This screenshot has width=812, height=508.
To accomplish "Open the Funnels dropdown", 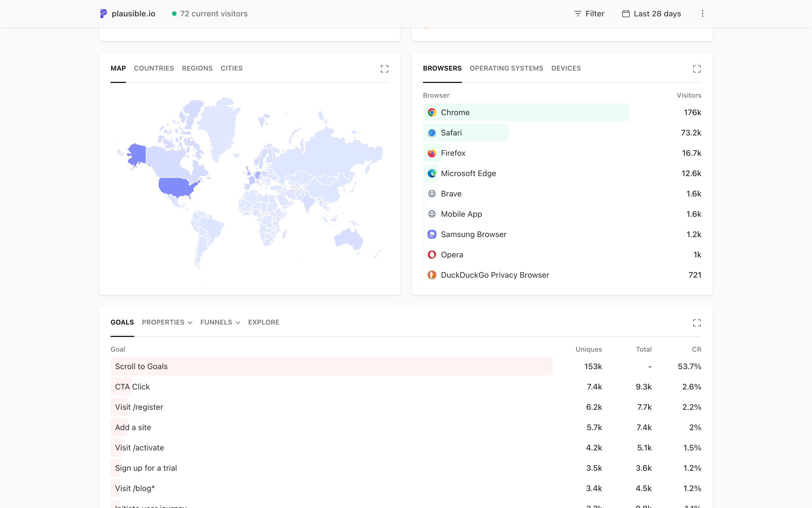I will [x=220, y=322].
